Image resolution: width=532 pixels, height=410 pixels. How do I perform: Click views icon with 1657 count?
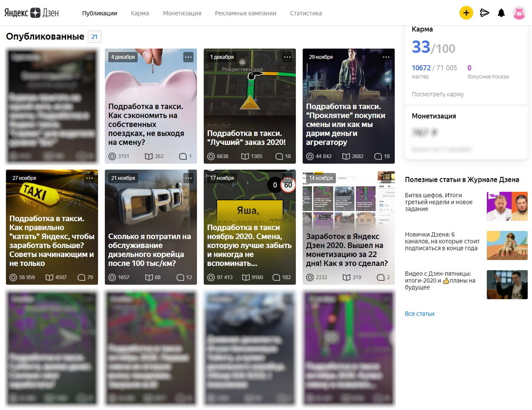point(112,277)
